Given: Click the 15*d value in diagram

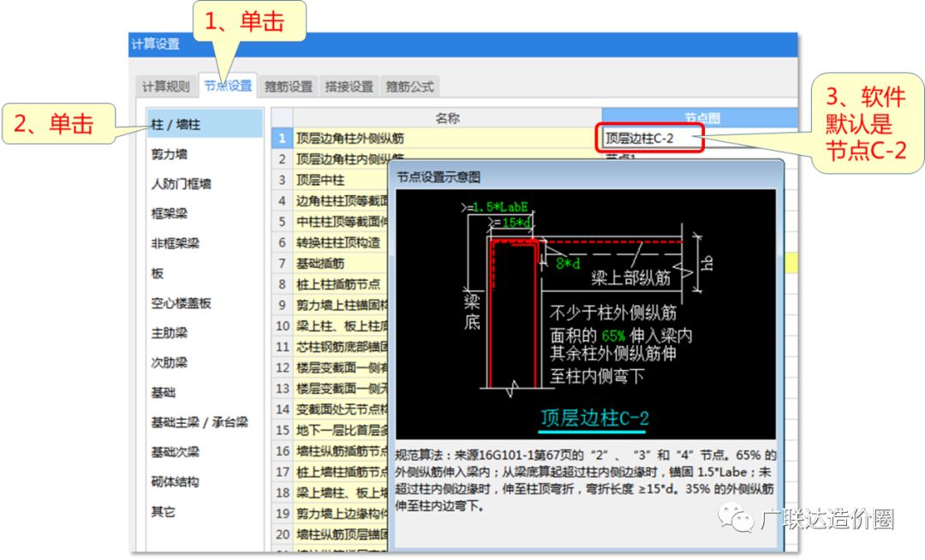Looking at the screenshot, I should click(x=516, y=223).
